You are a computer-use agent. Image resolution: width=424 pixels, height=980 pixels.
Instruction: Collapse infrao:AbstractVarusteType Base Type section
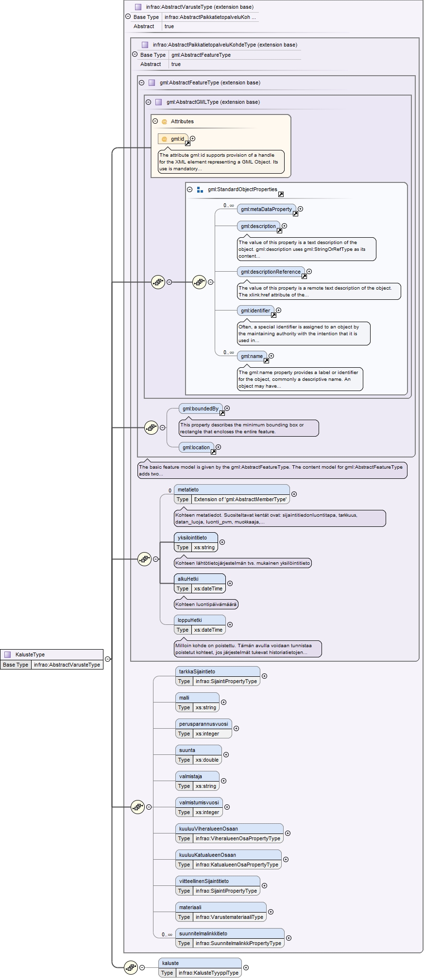pos(128,16)
